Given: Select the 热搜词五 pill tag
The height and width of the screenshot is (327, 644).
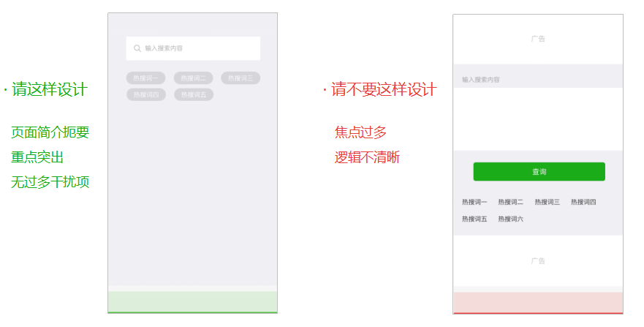Looking at the screenshot, I should point(194,94).
